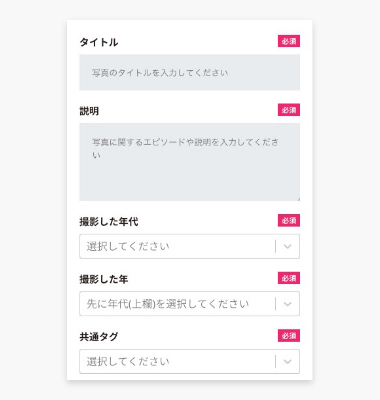Click the タイトル text input field
This screenshot has width=380, height=400.
189,72
